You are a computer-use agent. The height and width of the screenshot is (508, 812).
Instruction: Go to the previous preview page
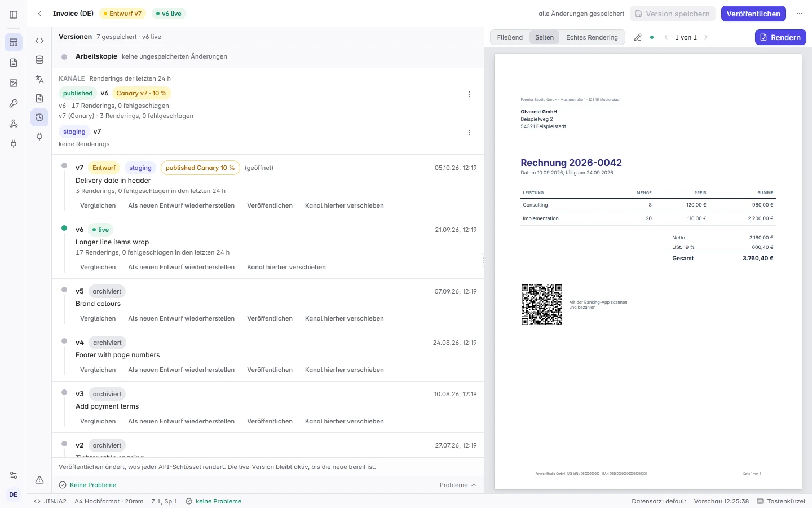pos(666,37)
